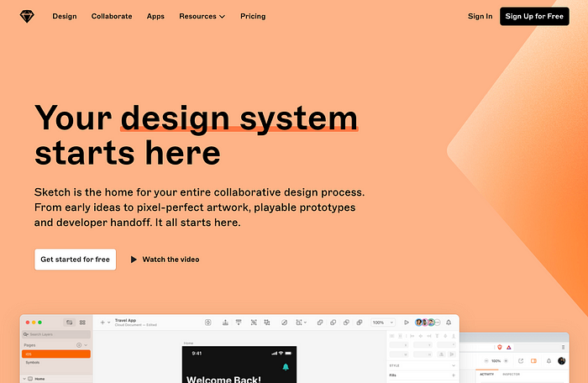Click the Search Layers field
This screenshot has width=588, height=383.
(x=56, y=334)
